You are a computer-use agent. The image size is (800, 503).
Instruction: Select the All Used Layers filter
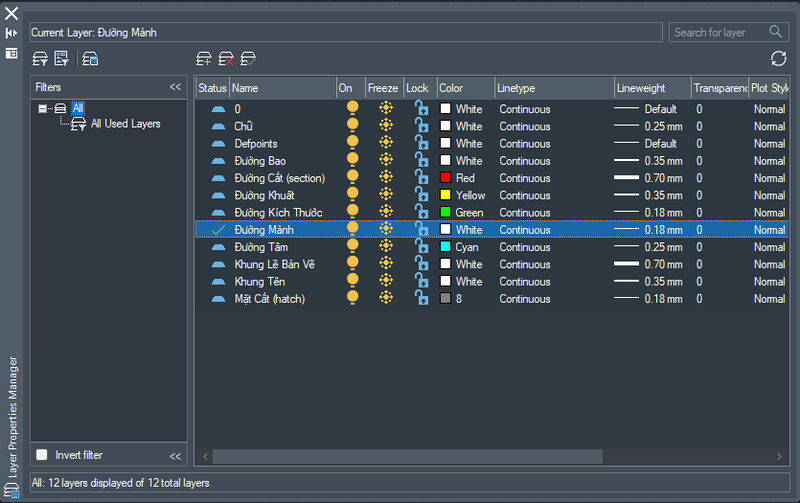point(126,124)
